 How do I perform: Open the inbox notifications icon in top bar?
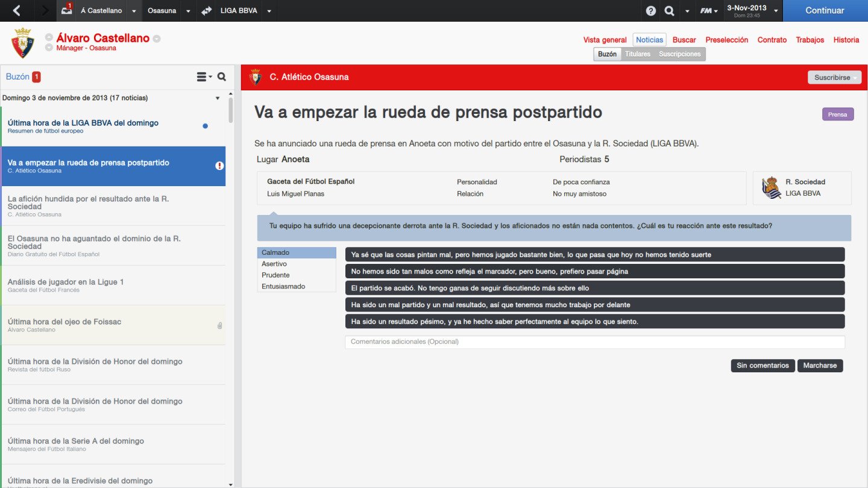click(66, 11)
